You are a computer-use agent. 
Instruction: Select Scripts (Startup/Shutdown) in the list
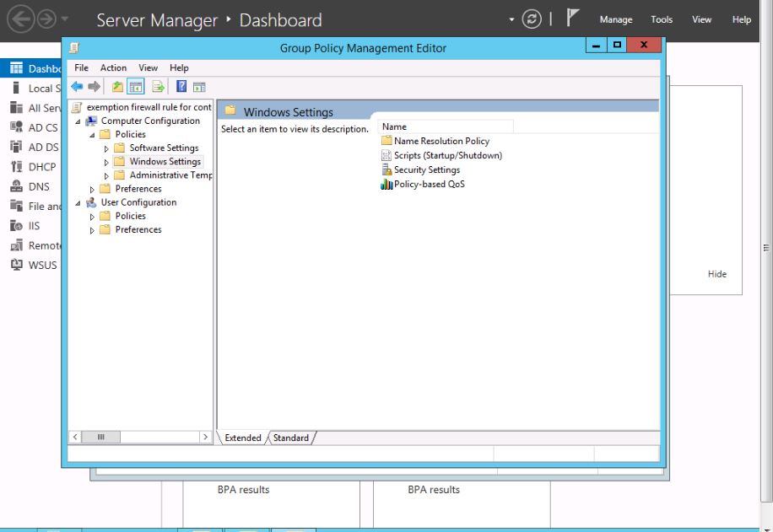click(441, 156)
